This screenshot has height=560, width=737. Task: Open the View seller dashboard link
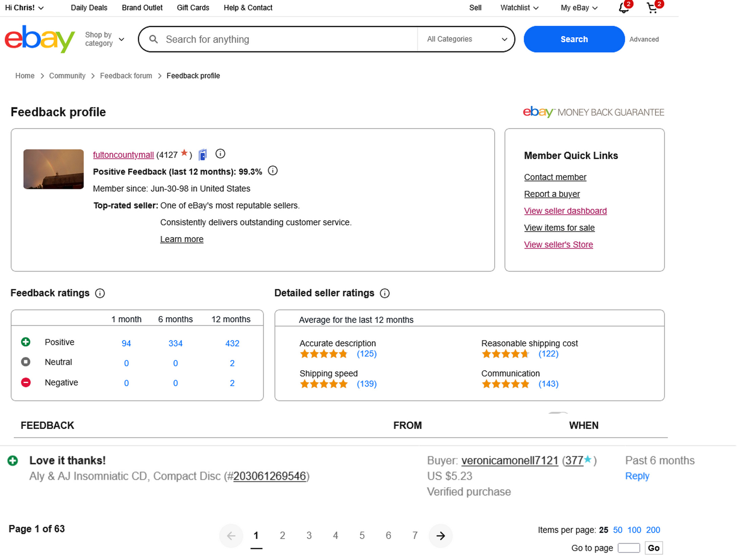pos(565,211)
